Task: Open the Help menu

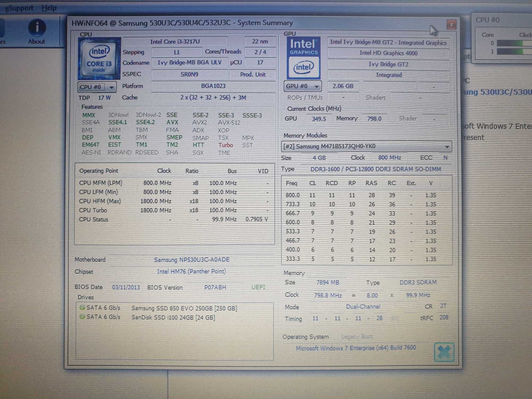Action: (49, 8)
